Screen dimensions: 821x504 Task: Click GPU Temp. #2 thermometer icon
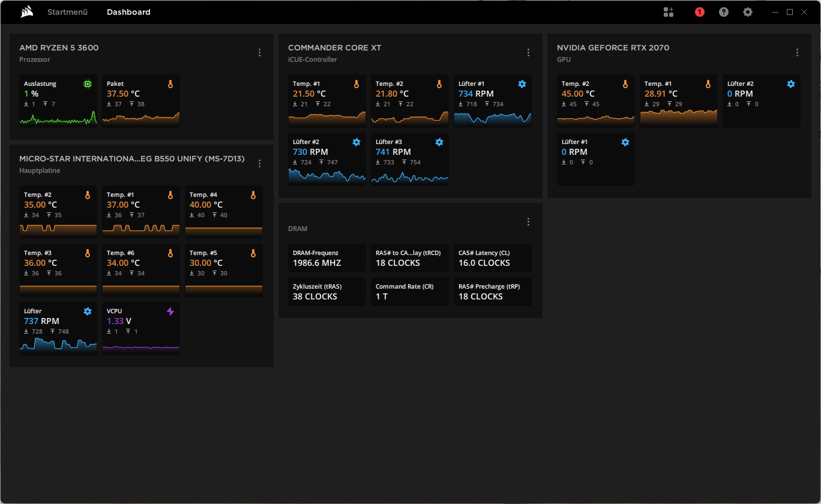[625, 84]
